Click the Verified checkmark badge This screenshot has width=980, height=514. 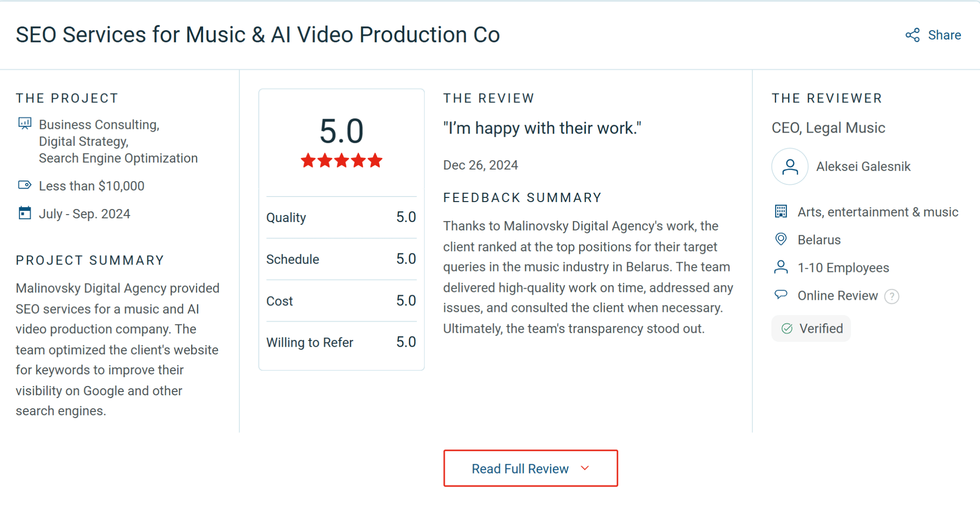[811, 329]
